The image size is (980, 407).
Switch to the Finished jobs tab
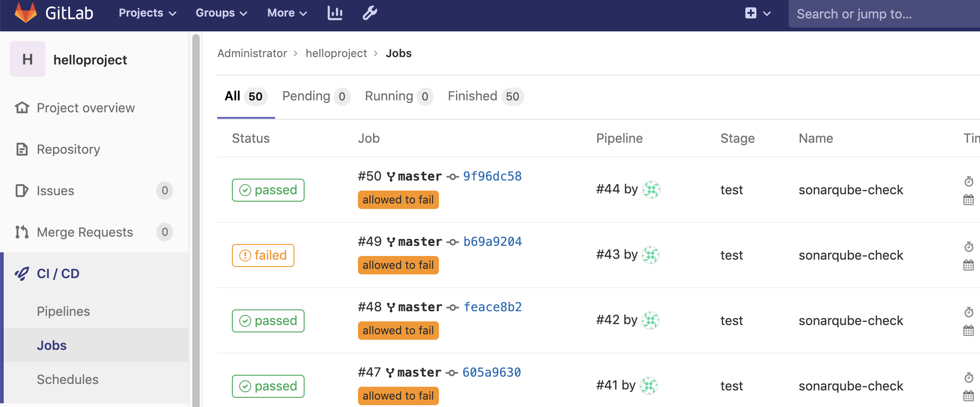click(485, 96)
